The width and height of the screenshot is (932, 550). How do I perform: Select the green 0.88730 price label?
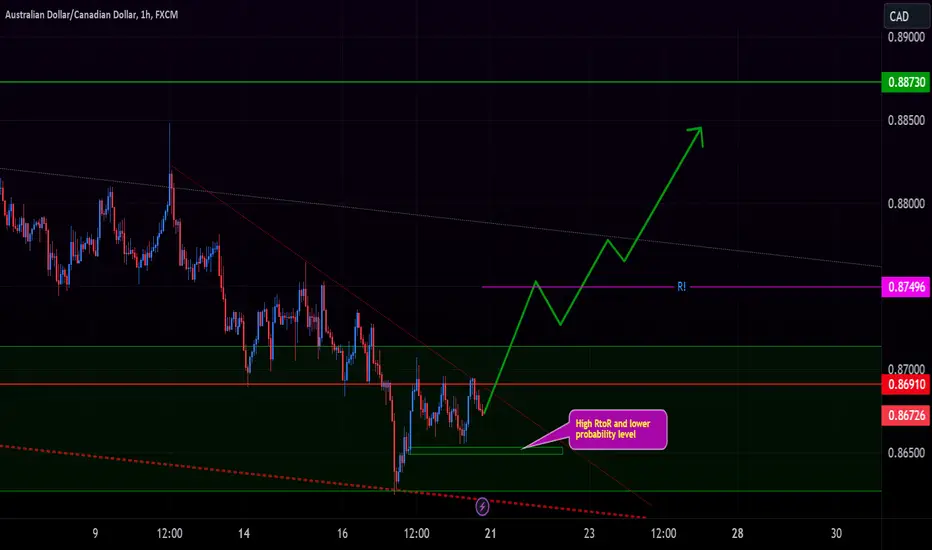906,82
